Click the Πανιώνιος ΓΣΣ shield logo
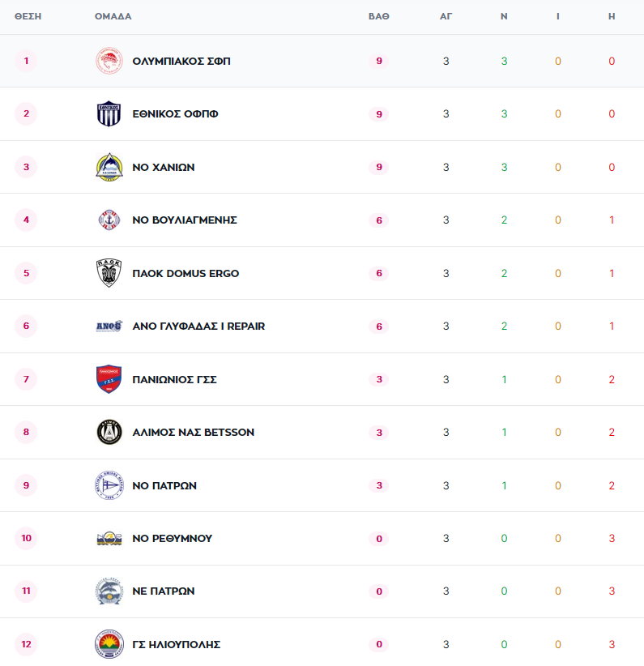The width and height of the screenshot is (644, 666). 109,379
